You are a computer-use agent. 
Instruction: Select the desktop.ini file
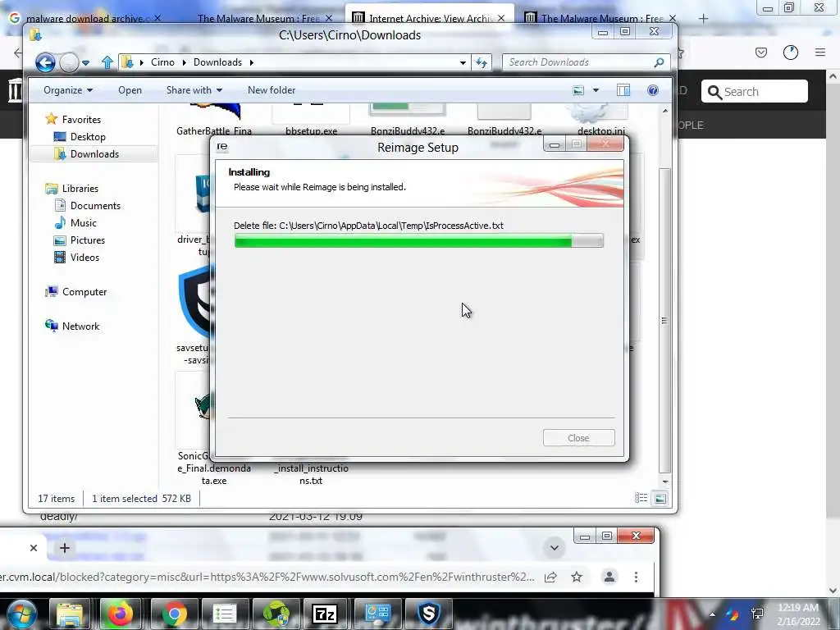601,121
